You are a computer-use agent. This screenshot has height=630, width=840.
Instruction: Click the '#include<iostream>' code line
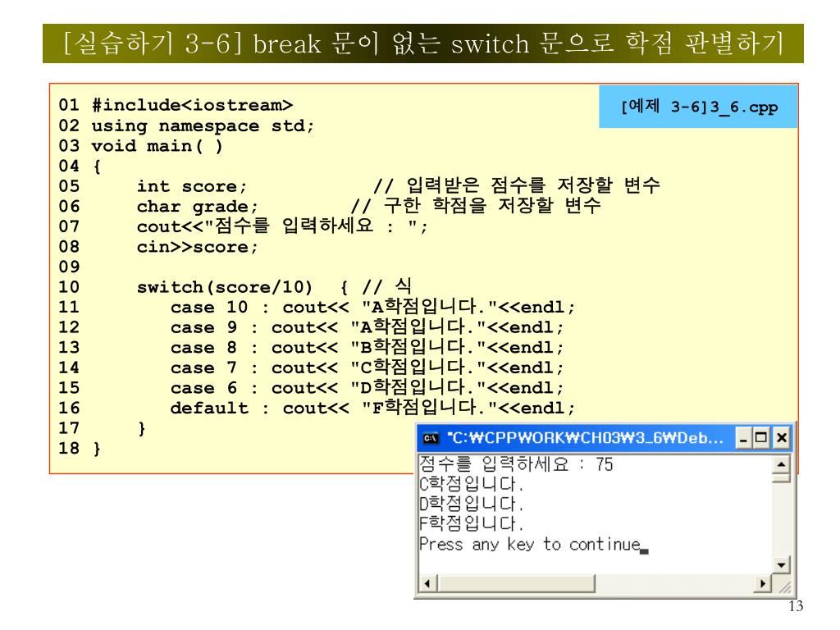192,105
